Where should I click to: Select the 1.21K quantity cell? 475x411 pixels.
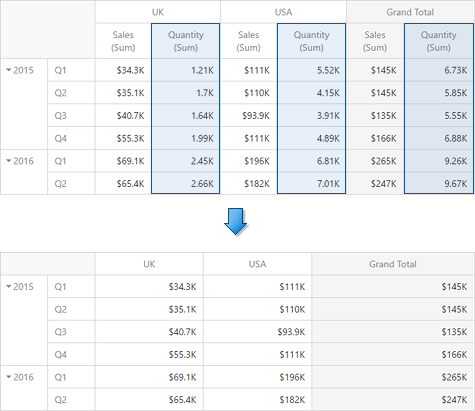[185, 70]
